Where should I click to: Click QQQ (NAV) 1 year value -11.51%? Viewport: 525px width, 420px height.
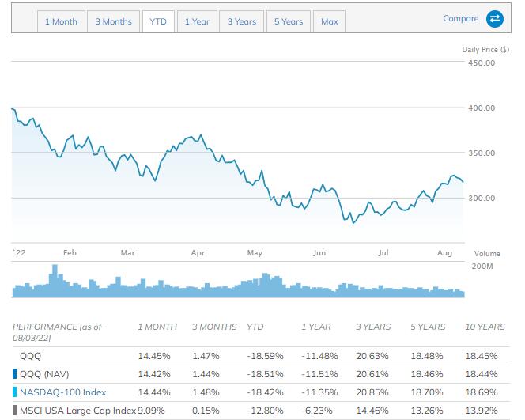319,374
